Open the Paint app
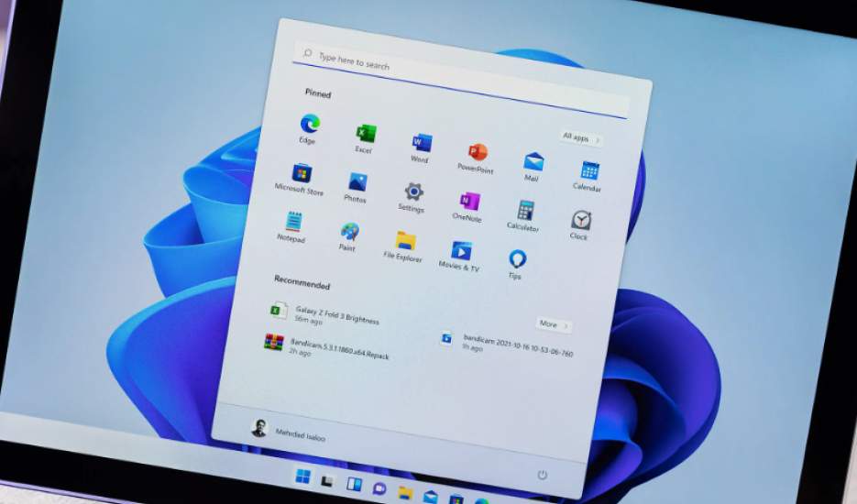 [x=349, y=233]
